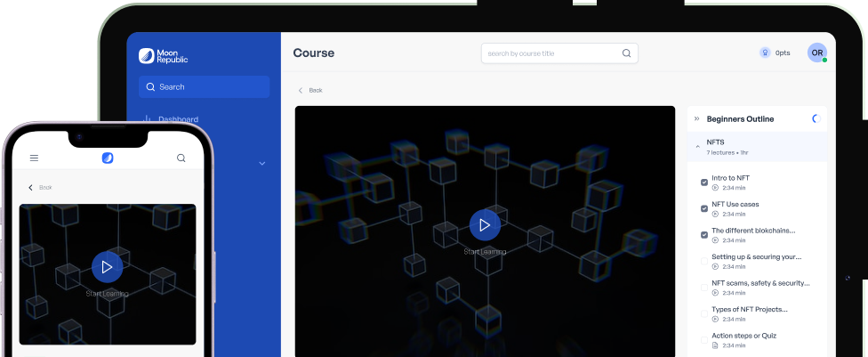This screenshot has width=868, height=357.
Task: Open the sidebar Search field
Action: coord(205,87)
